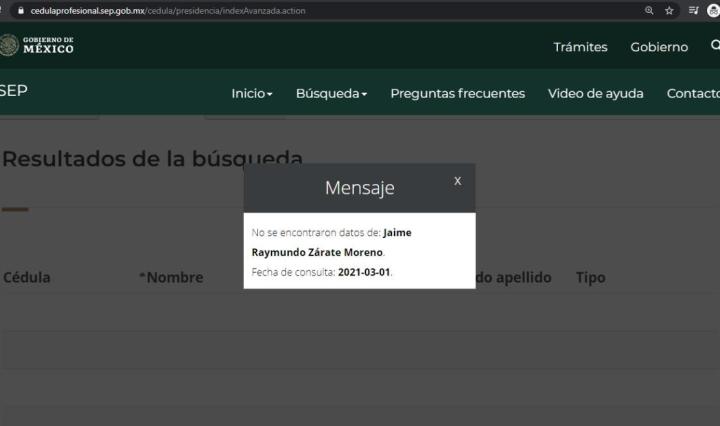Viewport: 720px width, 426px height.
Task: Click the browser profile avatar
Action: click(713, 10)
